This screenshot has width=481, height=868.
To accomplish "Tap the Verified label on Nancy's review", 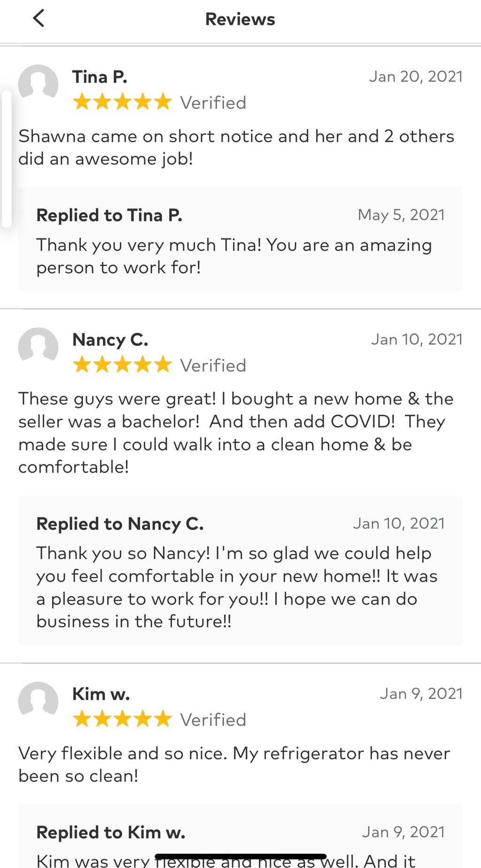I will tap(213, 365).
